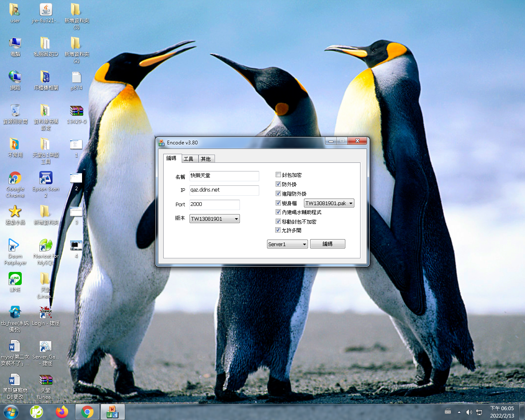The height and width of the screenshot is (420, 525).
Task: Close the Encode v3.80 window
Action: point(357,141)
